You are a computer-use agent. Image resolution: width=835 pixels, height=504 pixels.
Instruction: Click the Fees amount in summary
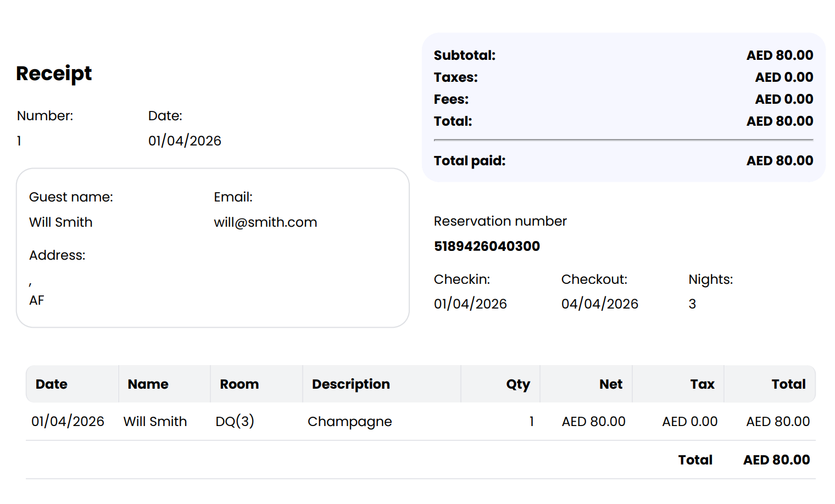click(x=784, y=99)
